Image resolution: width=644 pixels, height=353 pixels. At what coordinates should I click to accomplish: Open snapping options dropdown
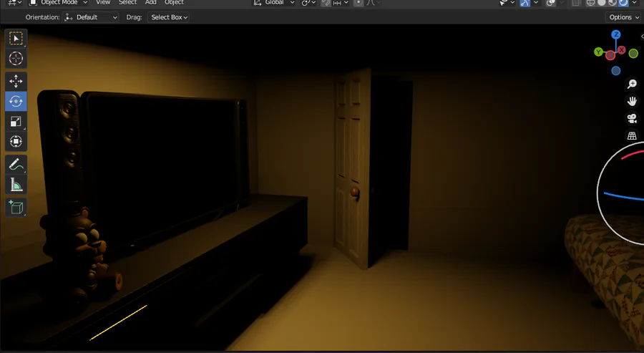pyautogui.click(x=341, y=3)
